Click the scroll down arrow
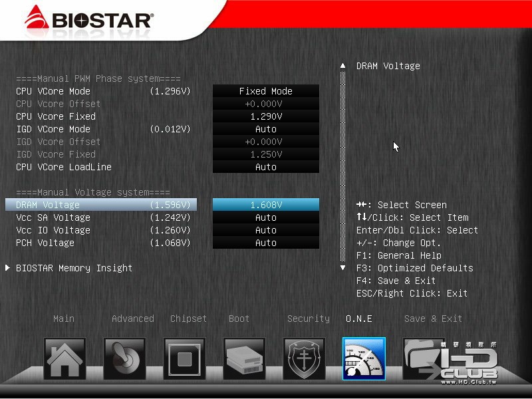Viewport: 532px width, 399px height. 342,268
